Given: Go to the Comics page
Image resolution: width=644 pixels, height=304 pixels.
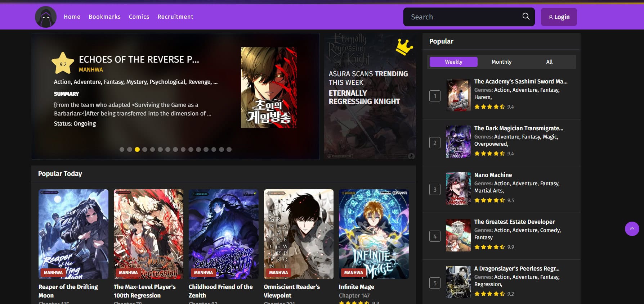Looking at the screenshot, I should (x=139, y=17).
